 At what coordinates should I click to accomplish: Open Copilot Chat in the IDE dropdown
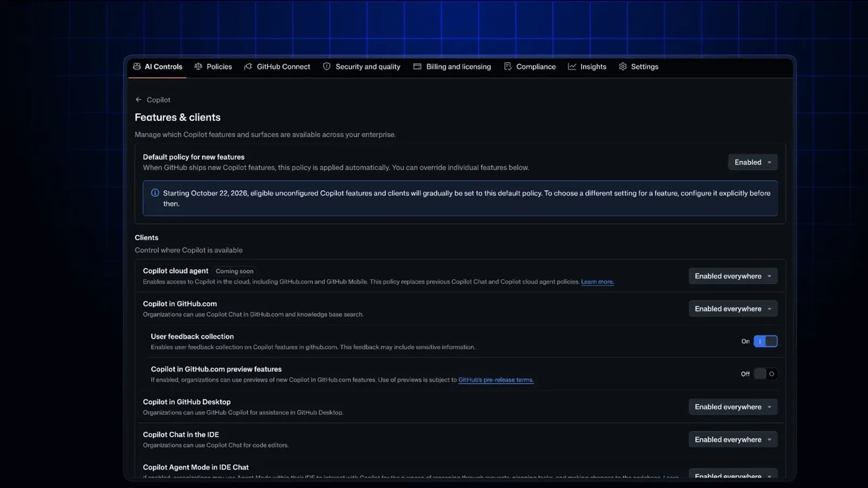click(x=733, y=439)
